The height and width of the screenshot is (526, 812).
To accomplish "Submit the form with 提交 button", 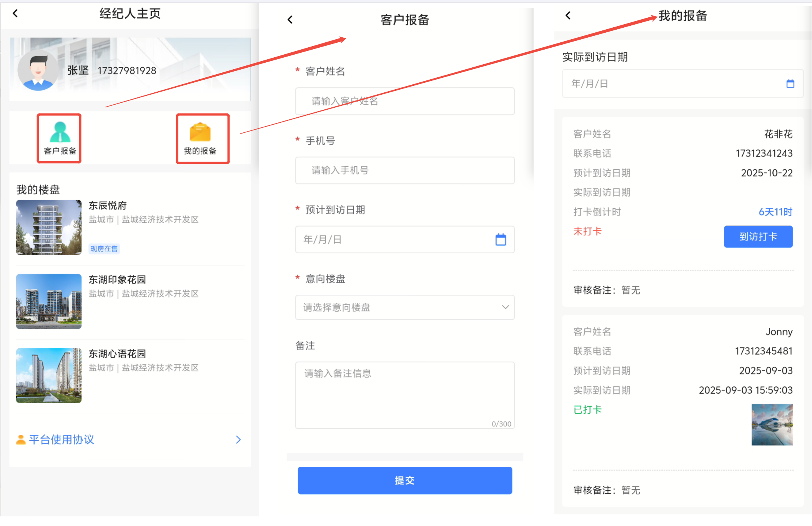I will [x=404, y=480].
